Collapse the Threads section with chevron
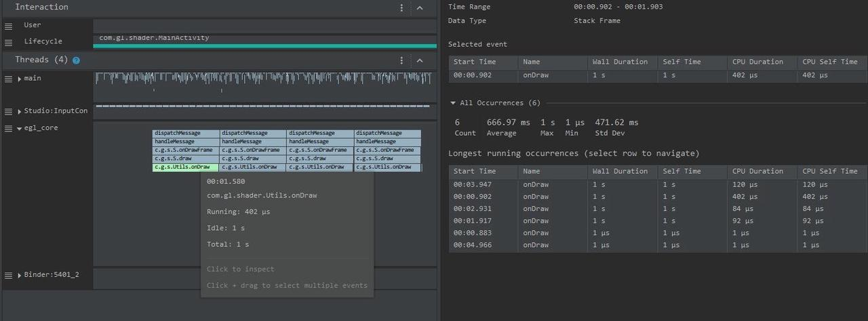 coord(420,60)
